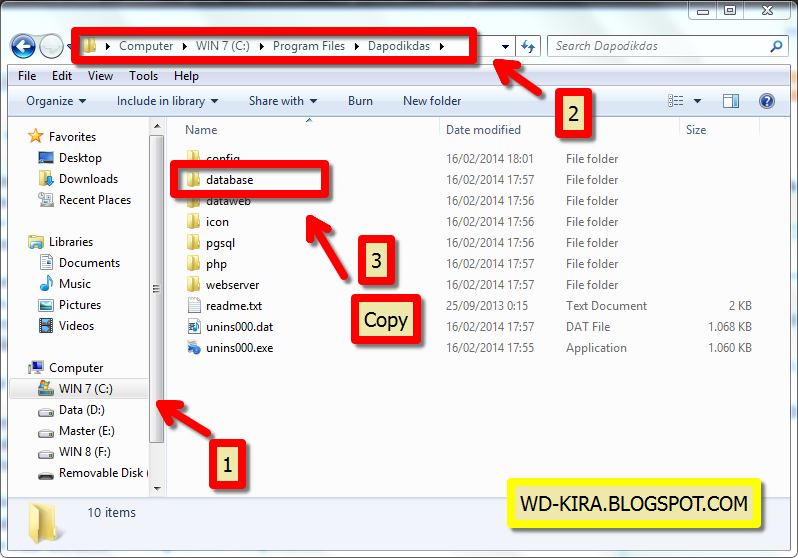Click the Computer icon in the navigation pane
798x558 pixels.
(36, 367)
